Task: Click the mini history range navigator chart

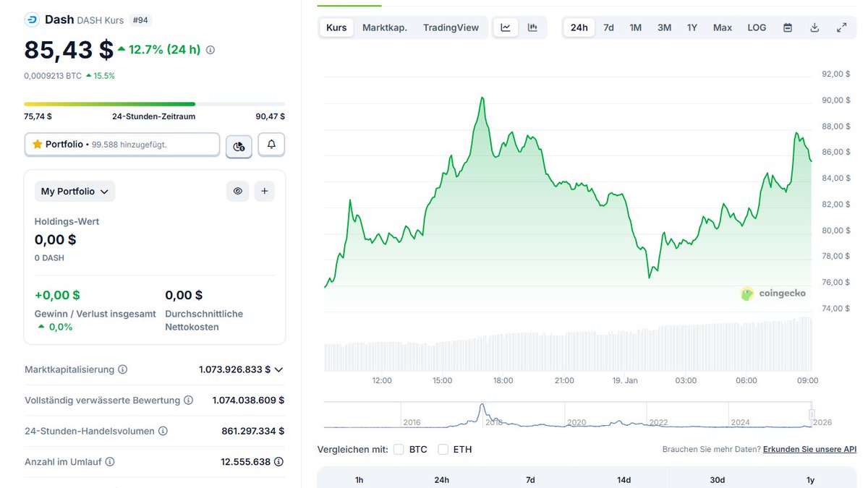Action: coord(569,416)
